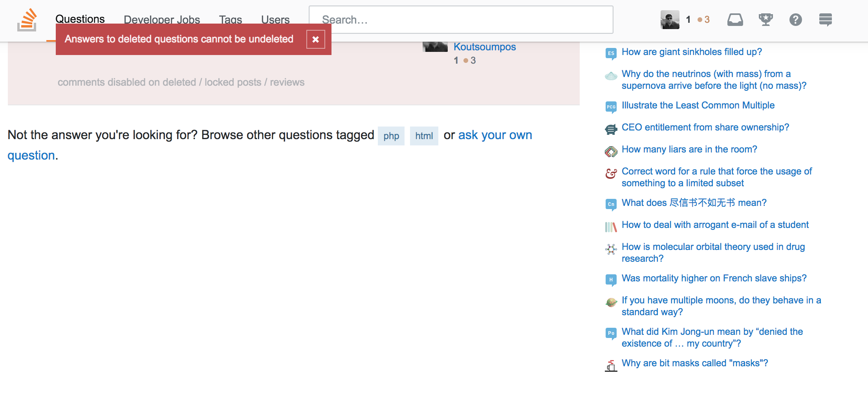Click the php tag
Image resolution: width=868 pixels, height=404 pixels.
click(x=391, y=136)
